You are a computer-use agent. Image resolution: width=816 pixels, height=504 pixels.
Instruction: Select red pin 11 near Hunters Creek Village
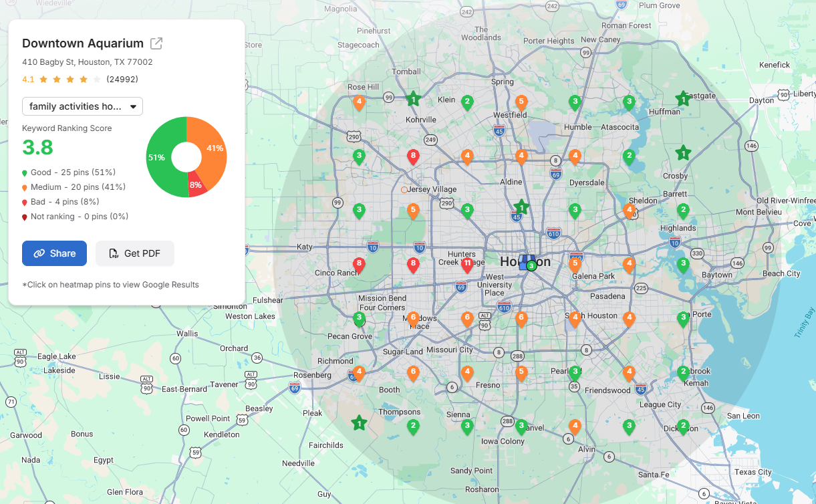pos(467,265)
